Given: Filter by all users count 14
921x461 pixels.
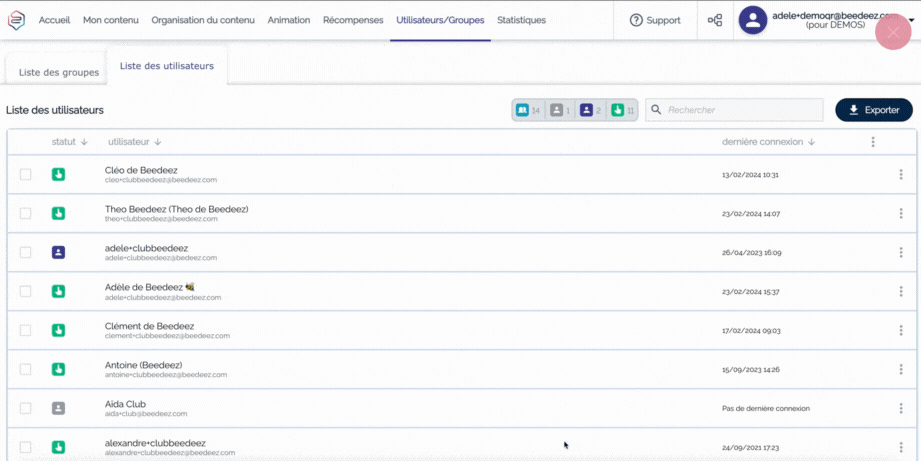Looking at the screenshot, I should (528, 110).
